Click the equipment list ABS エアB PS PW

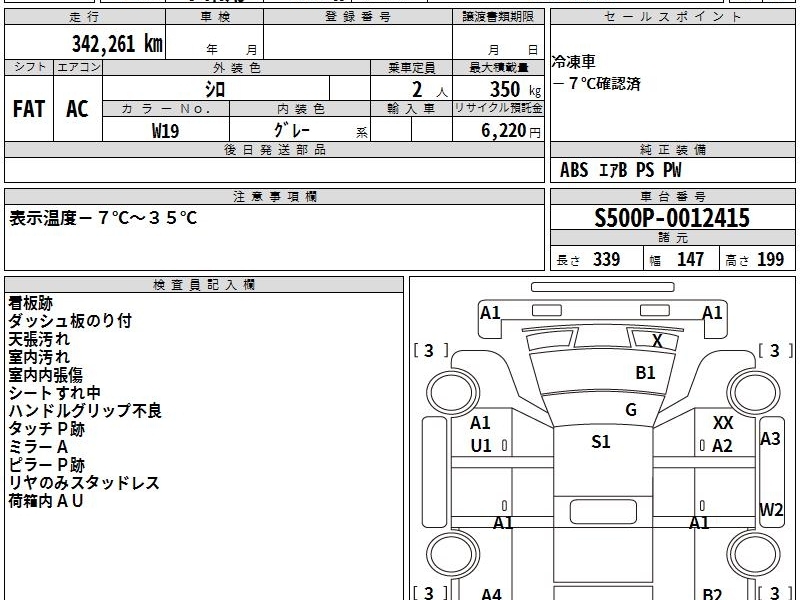point(620,170)
